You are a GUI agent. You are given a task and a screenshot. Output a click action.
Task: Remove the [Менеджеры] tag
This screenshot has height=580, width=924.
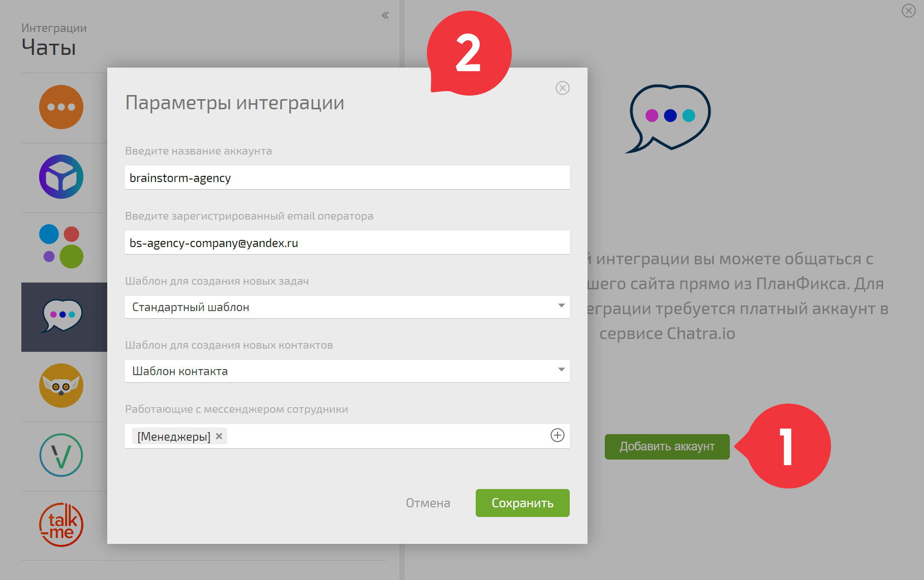pos(219,436)
